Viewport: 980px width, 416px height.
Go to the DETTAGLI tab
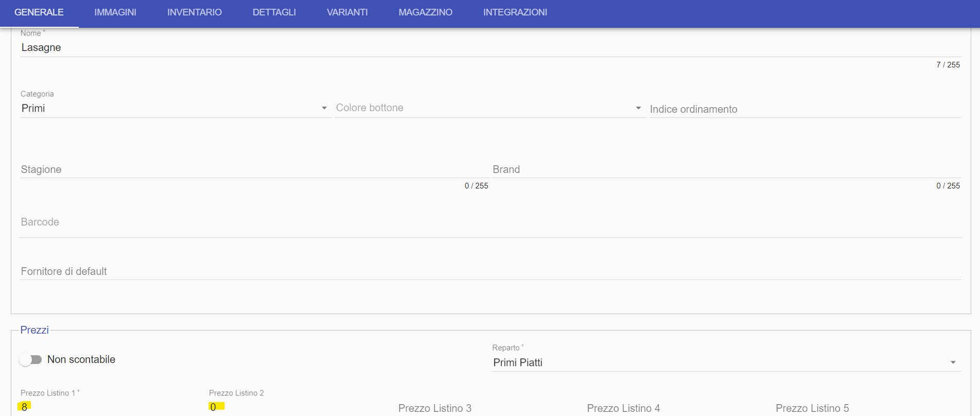[274, 12]
